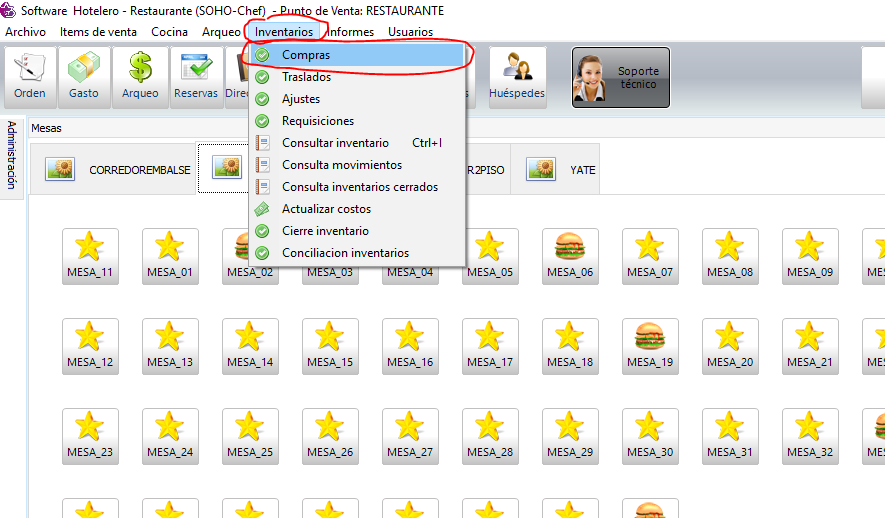Viewport: 885px width, 518px height.
Task: Open Soporte técnico support button
Action: pyautogui.click(x=620, y=77)
